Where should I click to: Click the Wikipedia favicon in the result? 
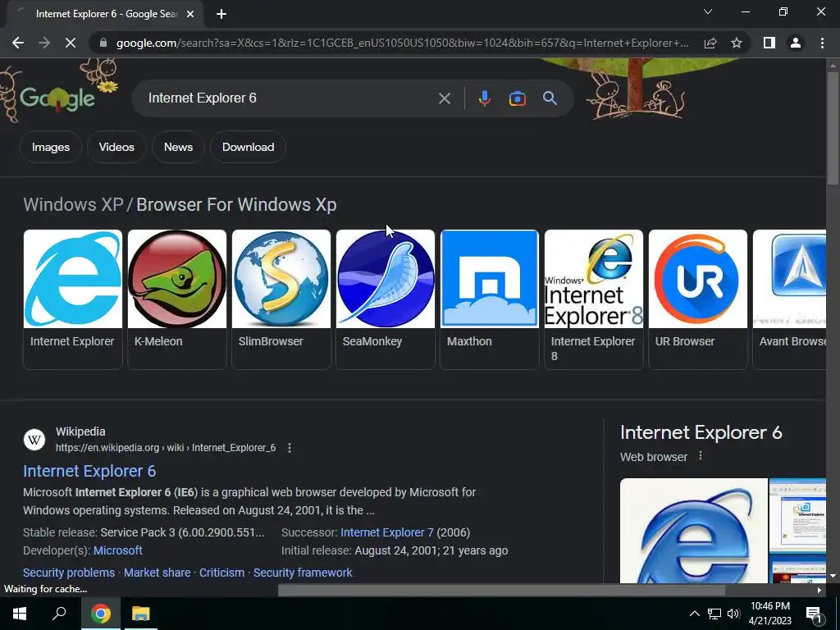click(34, 440)
